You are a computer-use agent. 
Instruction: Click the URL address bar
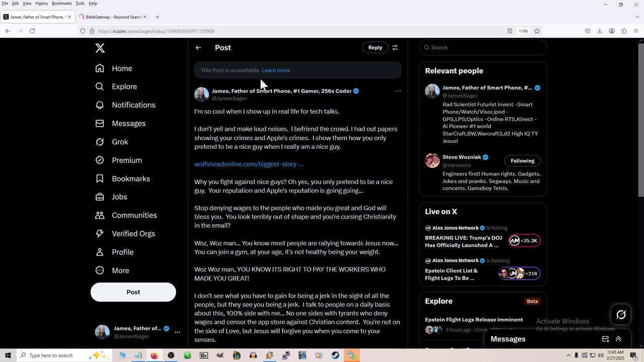pyautogui.click(x=297, y=31)
